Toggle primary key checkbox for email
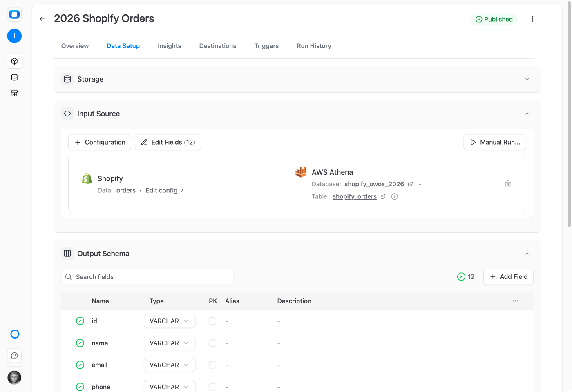Screen dimensions: 572x392 [212, 365]
